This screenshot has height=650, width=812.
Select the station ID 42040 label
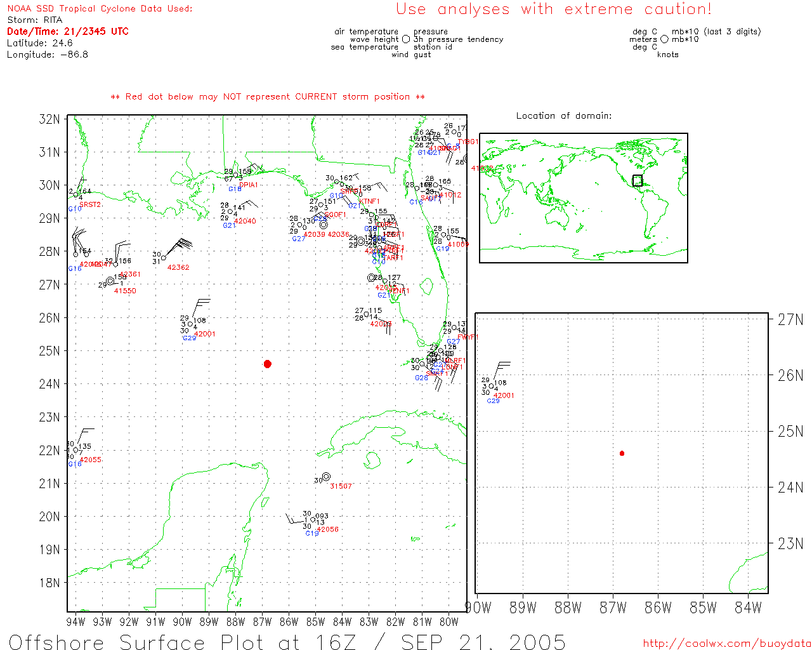245,222
